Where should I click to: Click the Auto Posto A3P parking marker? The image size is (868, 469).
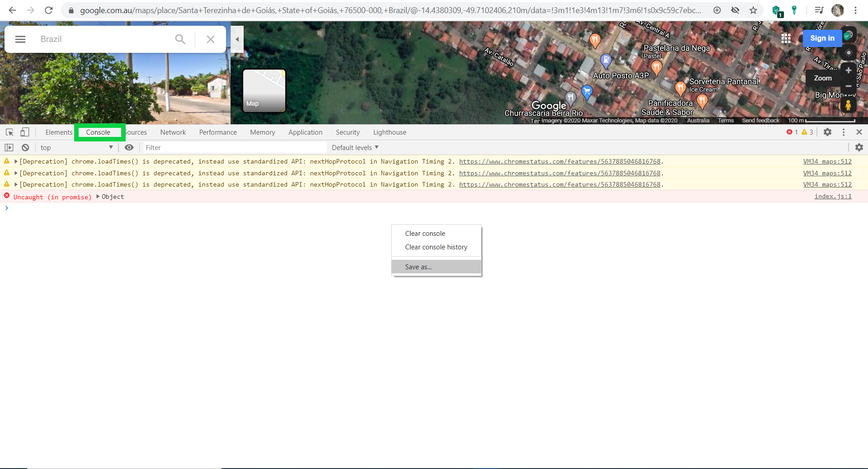click(x=606, y=60)
